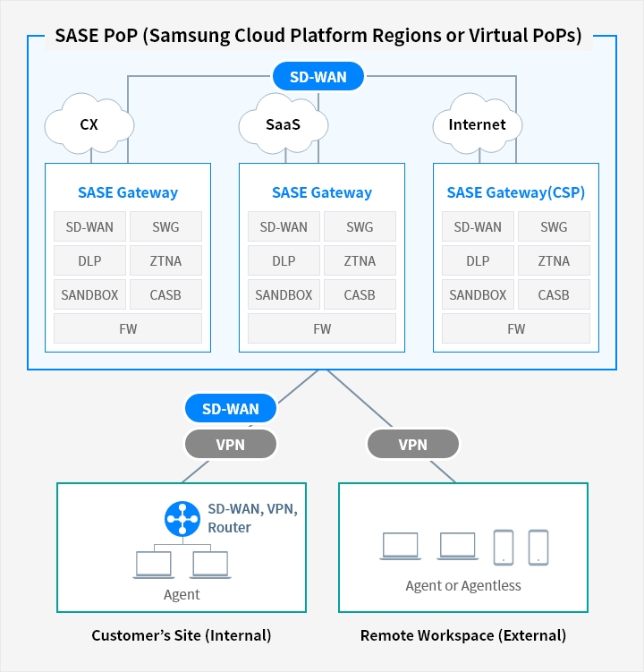Select the left laptop in Customer's Site
This screenshot has height=672, width=644.
click(155, 566)
